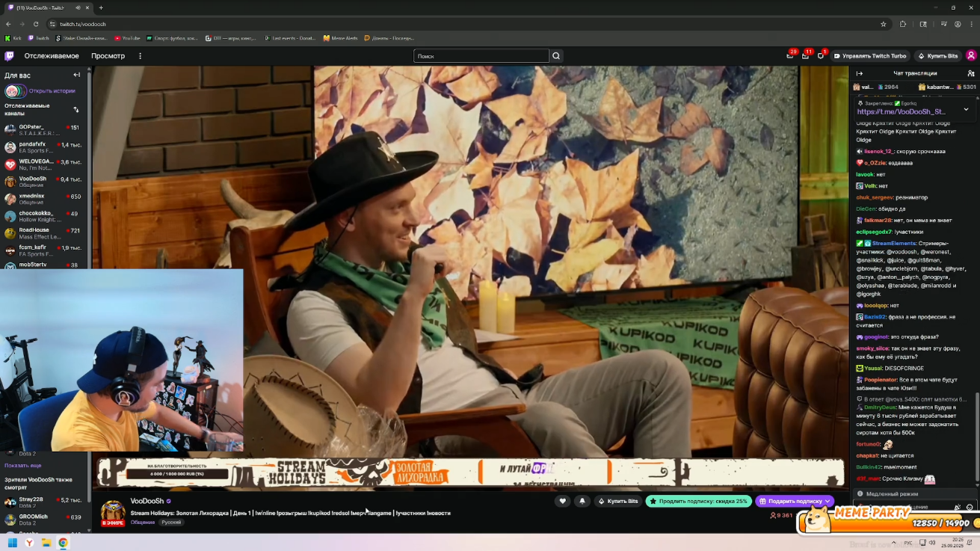Image resolution: width=980 pixels, height=551 pixels.
Task: Open the community users icon in chat header
Action: (x=970, y=73)
